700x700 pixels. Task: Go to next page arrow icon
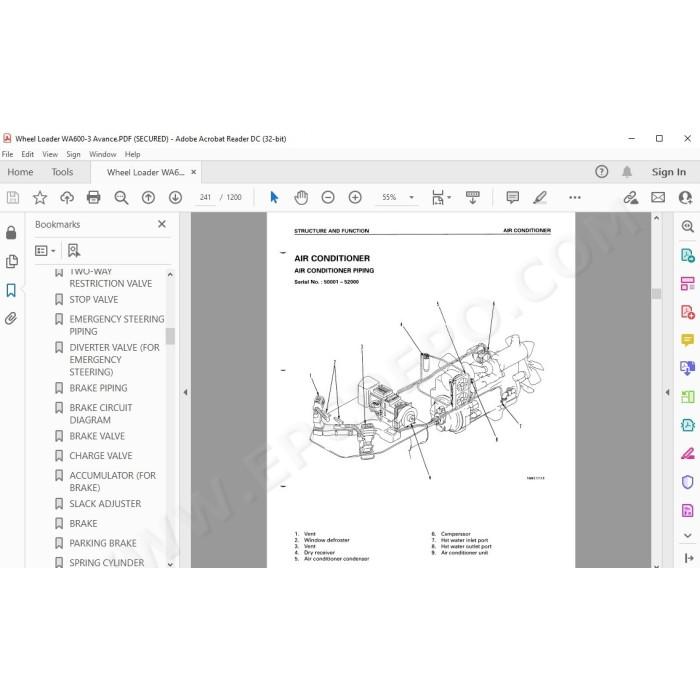[x=175, y=197]
